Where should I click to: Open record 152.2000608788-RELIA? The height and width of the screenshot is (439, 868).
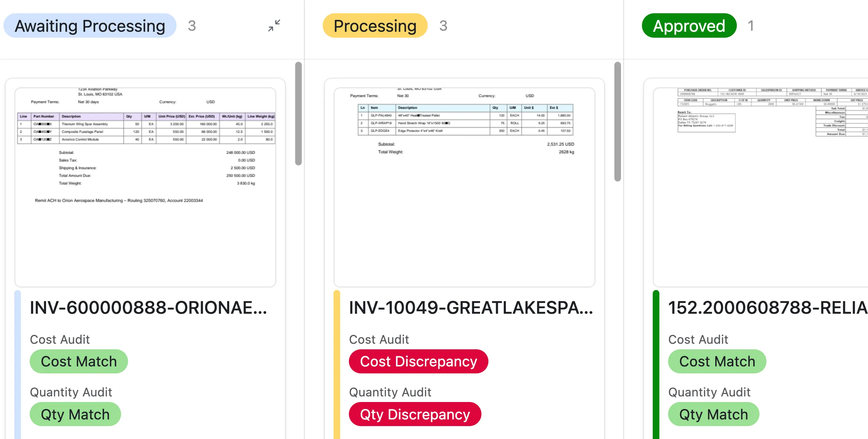[768, 308]
